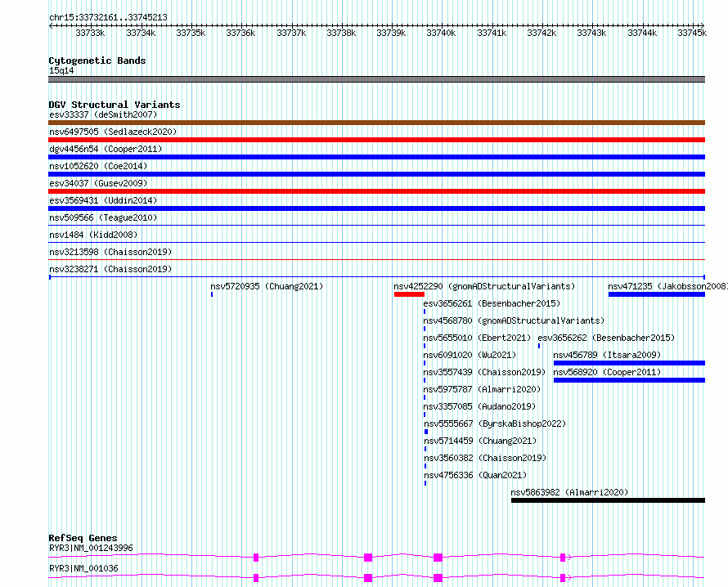The height and width of the screenshot is (587, 728).
Task: Click the 33736k ruler position
Action: (240, 33)
